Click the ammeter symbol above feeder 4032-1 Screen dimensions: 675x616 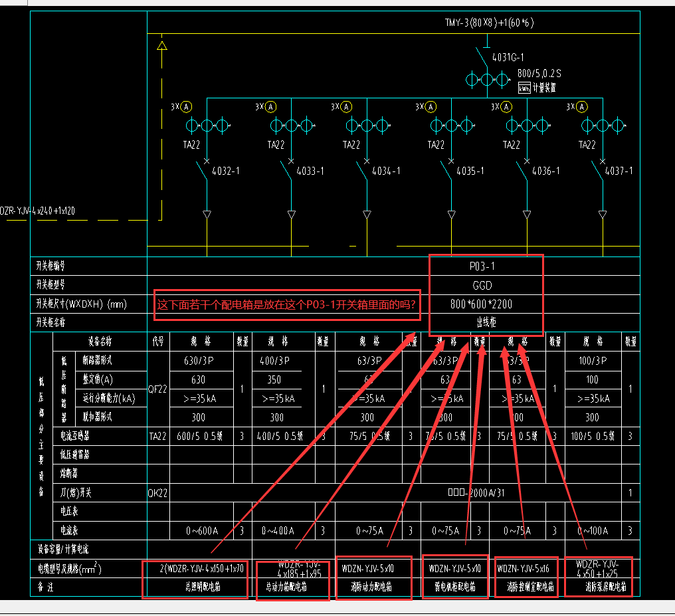186,107
